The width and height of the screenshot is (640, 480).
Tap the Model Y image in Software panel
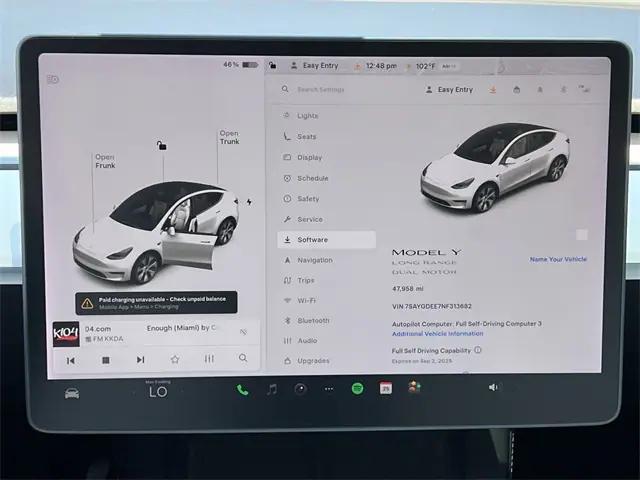click(495, 167)
